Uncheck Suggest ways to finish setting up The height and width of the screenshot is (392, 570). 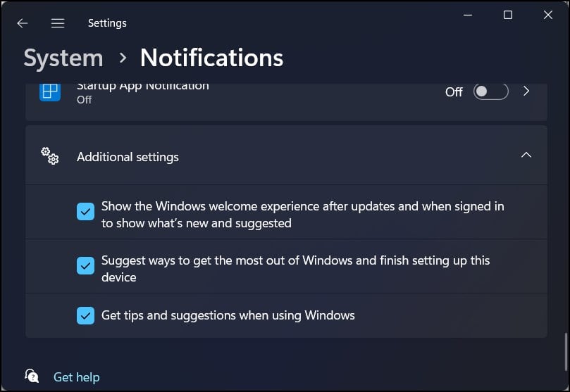coord(85,266)
